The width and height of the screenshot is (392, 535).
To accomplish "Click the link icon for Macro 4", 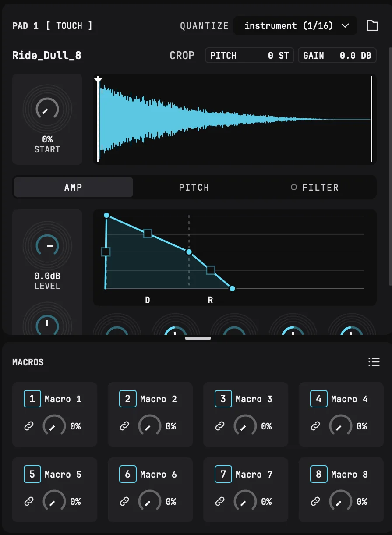I will pos(315,426).
